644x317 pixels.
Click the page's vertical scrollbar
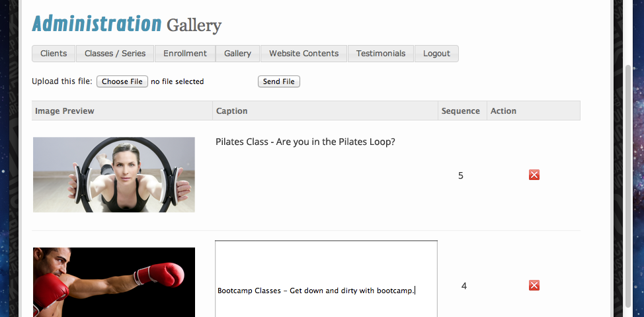pyautogui.click(x=627, y=185)
